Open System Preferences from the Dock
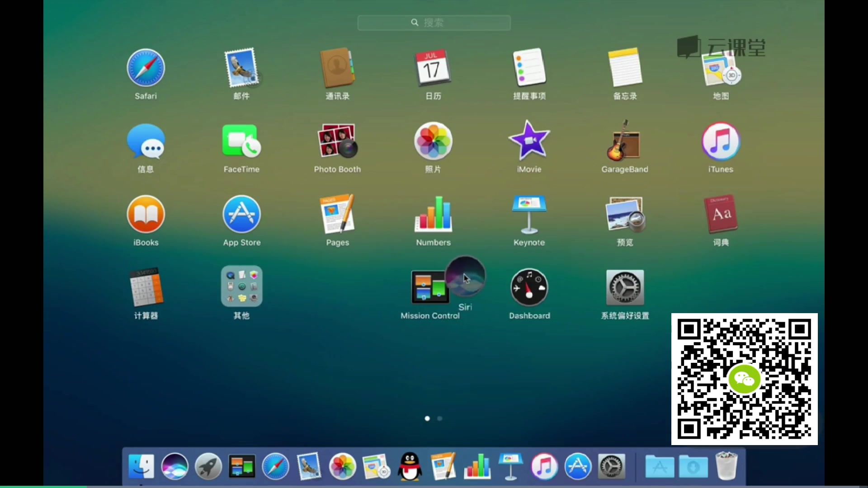The image size is (868, 488). pyautogui.click(x=611, y=466)
